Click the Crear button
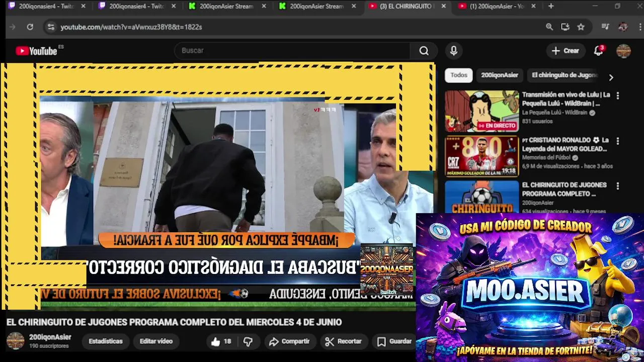644x362 pixels. [x=566, y=51]
